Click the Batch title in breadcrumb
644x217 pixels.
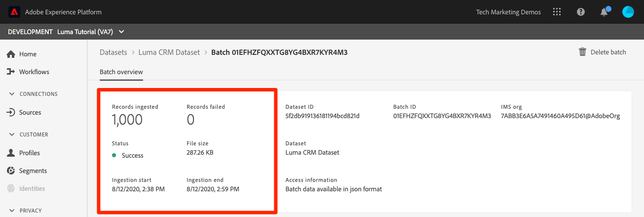pyautogui.click(x=279, y=52)
